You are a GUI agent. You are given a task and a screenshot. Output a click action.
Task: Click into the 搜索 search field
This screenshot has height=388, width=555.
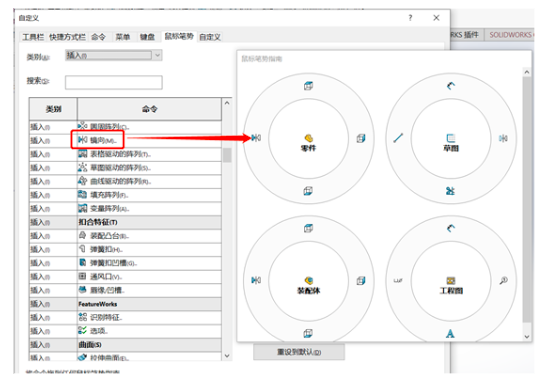coord(114,82)
